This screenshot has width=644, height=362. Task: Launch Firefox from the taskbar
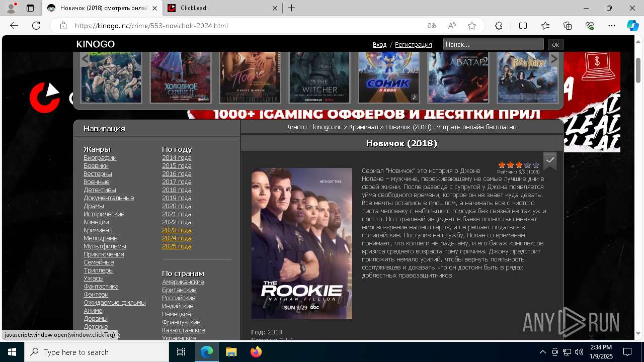[x=256, y=352]
